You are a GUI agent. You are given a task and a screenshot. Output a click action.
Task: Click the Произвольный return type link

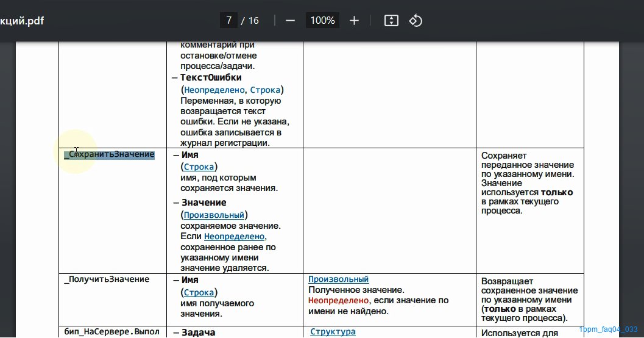[338, 279]
